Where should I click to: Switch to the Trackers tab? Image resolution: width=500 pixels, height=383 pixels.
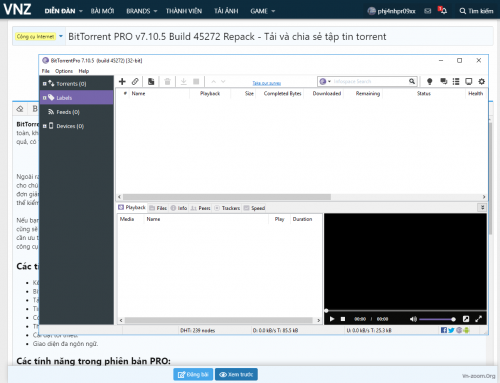[x=227, y=208]
